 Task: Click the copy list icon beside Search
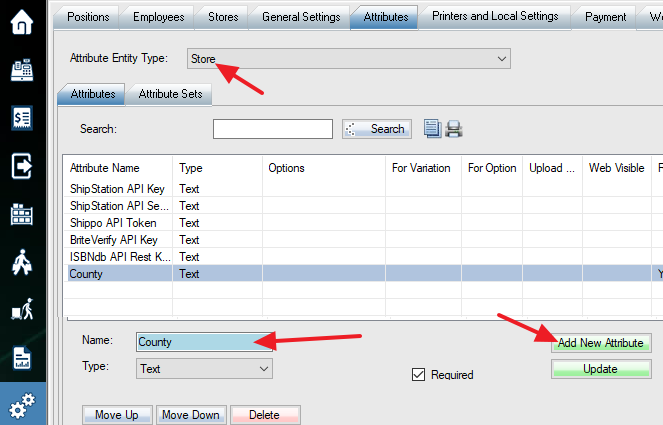point(433,129)
